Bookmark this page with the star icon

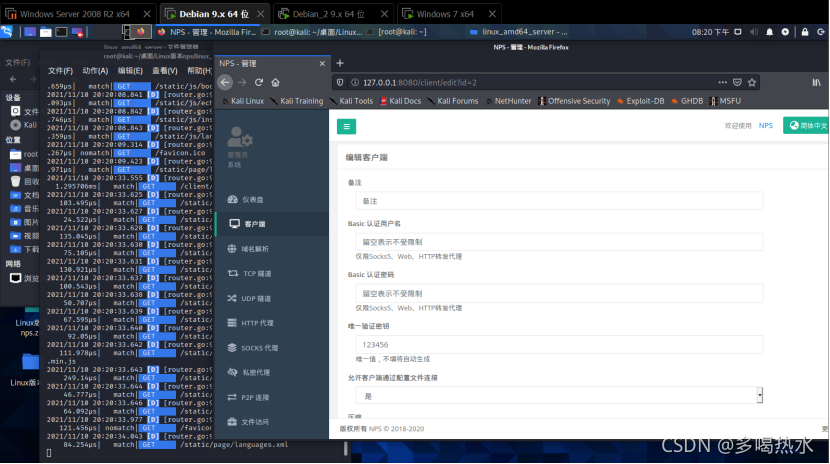pyautogui.click(x=752, y=83)
